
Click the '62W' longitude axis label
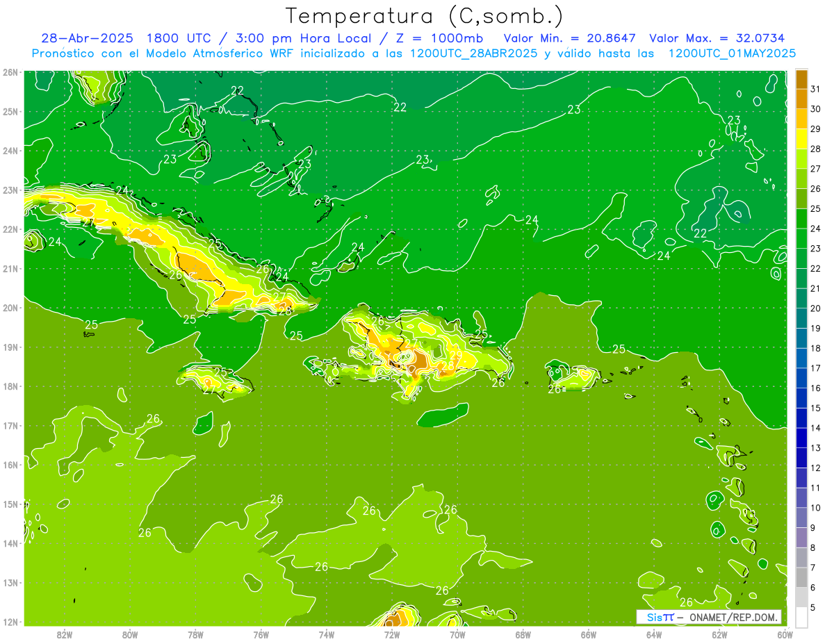coord(719,634)
